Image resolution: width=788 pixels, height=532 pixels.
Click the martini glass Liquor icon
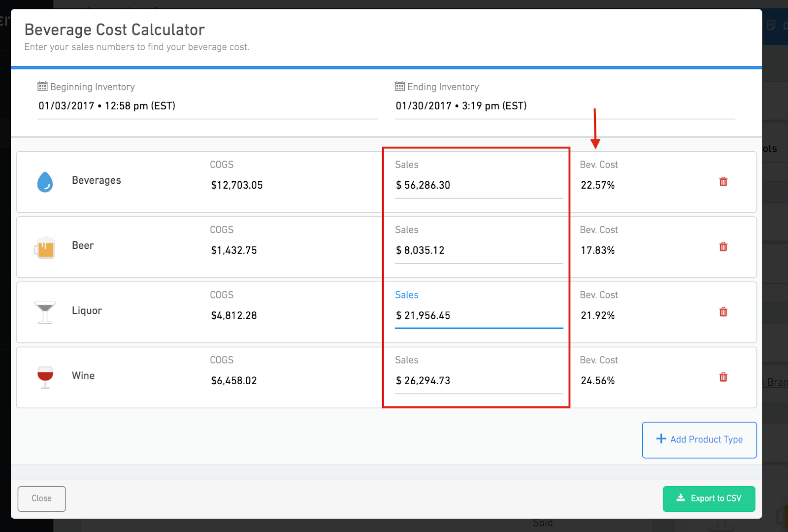pyautogui.click(x=45, y=312)
